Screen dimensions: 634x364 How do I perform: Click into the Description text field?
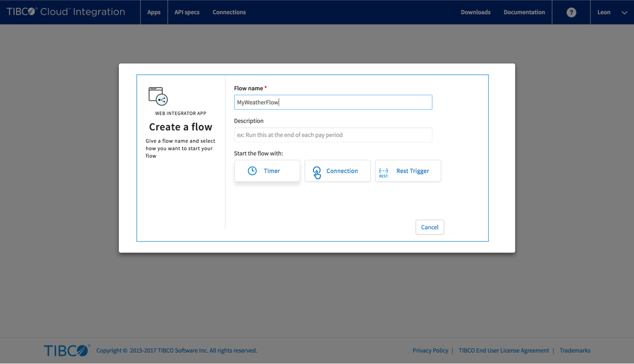point(333,135)
